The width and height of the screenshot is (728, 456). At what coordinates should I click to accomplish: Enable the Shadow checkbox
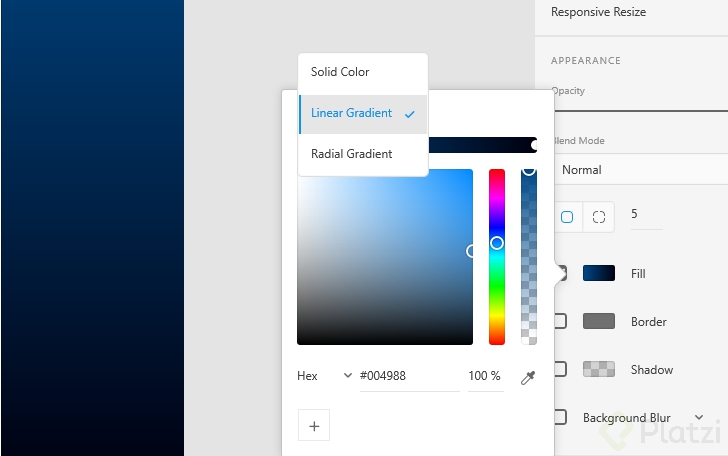561,369
